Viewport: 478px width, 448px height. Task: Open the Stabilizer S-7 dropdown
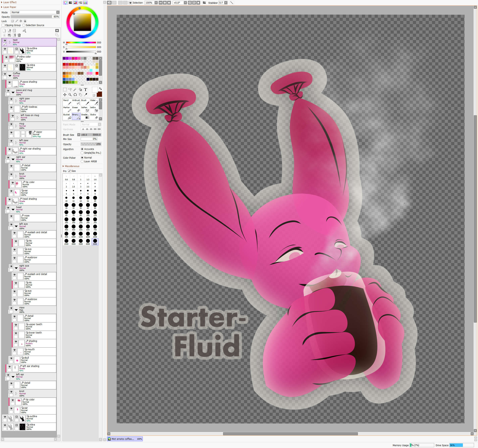[x=226, y=3]
